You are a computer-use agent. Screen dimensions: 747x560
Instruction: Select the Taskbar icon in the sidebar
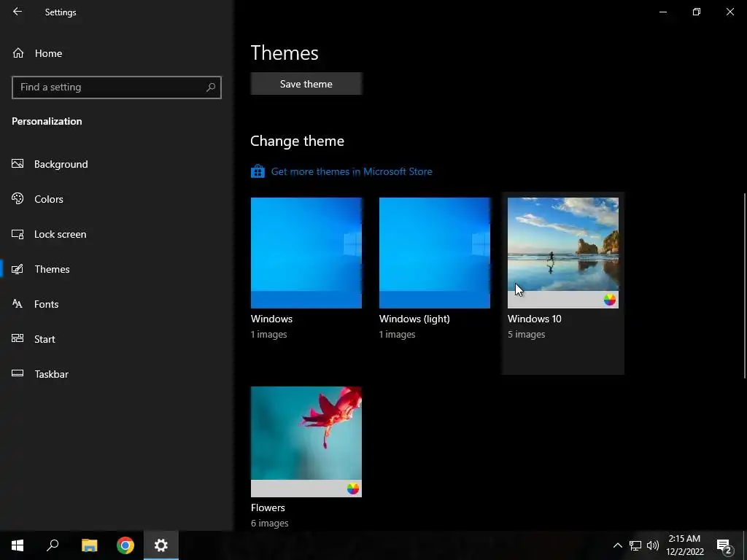pos(18,373)
